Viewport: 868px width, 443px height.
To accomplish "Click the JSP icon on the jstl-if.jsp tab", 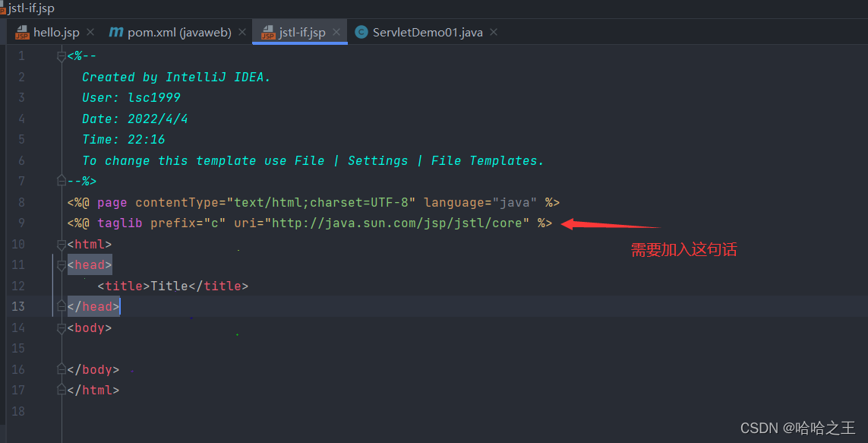I will pyautogui.click(x=267, y=32).
